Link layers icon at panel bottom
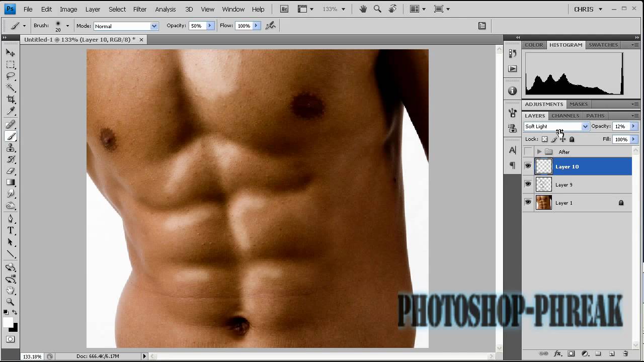The height and width of the screenshot is (362, 644). [x=543, y=353]
